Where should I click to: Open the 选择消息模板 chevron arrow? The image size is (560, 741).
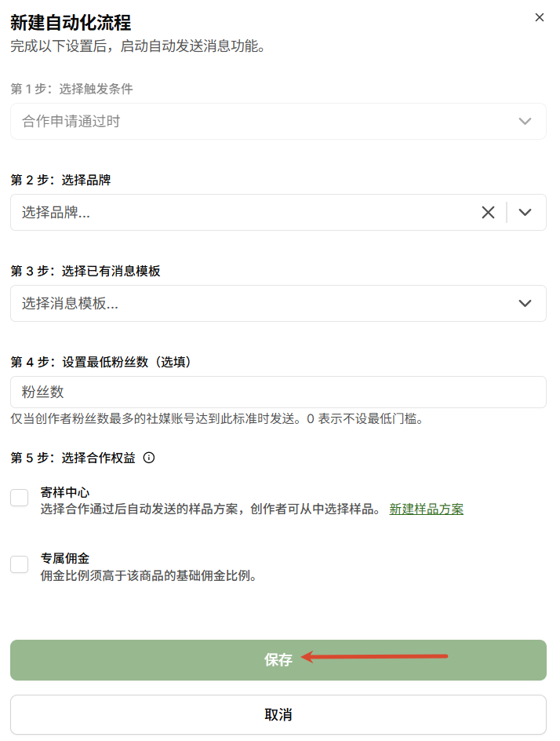tap(525, 304)
